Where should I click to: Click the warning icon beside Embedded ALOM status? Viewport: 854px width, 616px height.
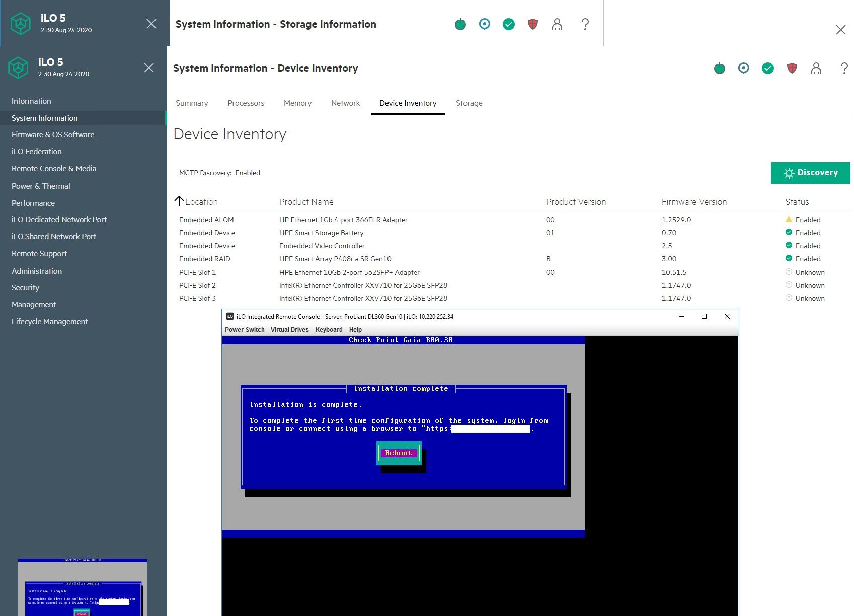[789, 219]
